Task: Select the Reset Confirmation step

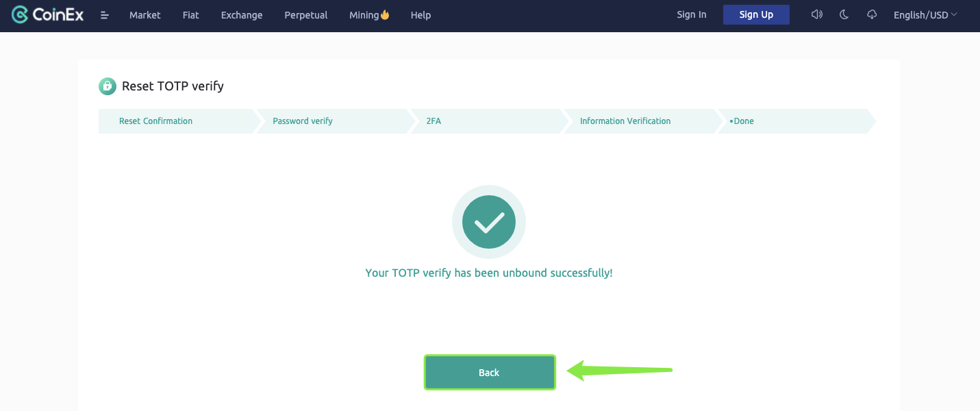Action: [155, 121]
